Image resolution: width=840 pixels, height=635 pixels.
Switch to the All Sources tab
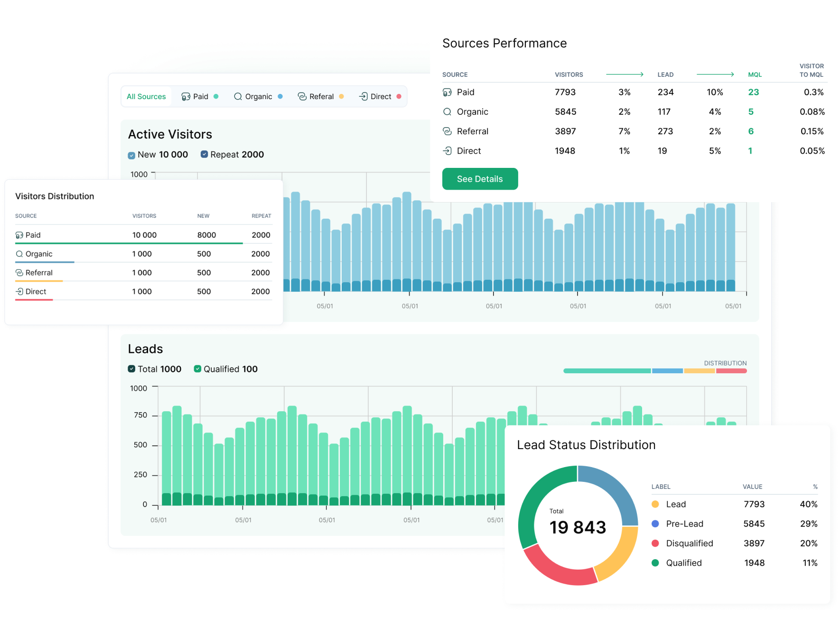tap(146, 97)
